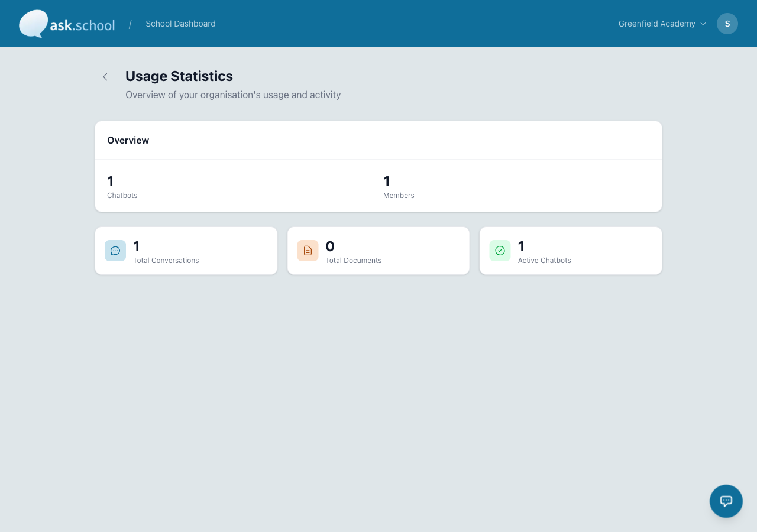Click the organisation usage overview subtitle
757x532 pixels.
point(233,95)
